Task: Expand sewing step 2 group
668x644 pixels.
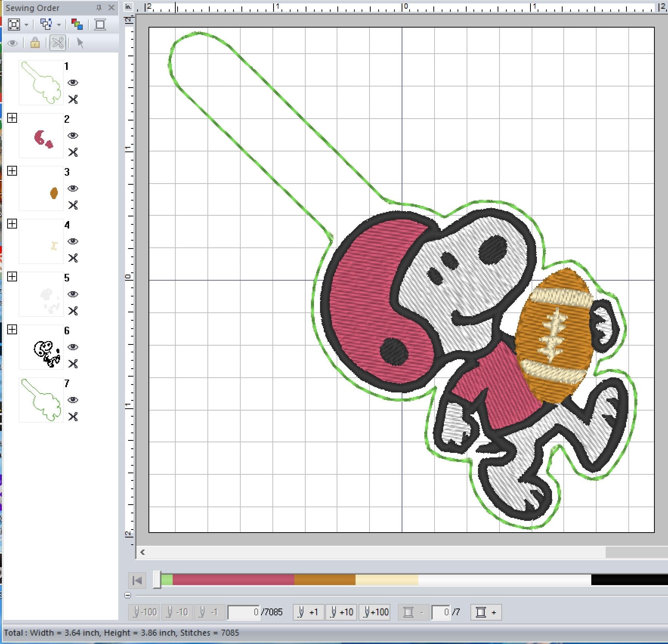Action: 12,118
